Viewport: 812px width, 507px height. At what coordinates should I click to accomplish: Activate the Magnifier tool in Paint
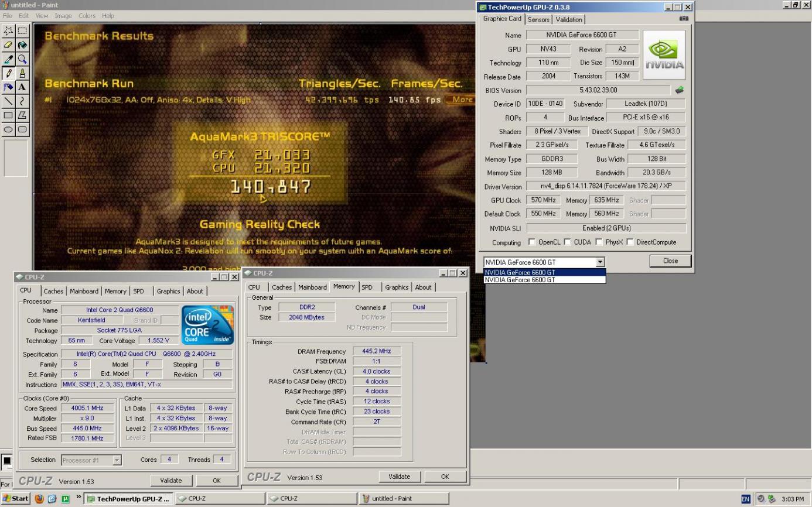point(22,59)
